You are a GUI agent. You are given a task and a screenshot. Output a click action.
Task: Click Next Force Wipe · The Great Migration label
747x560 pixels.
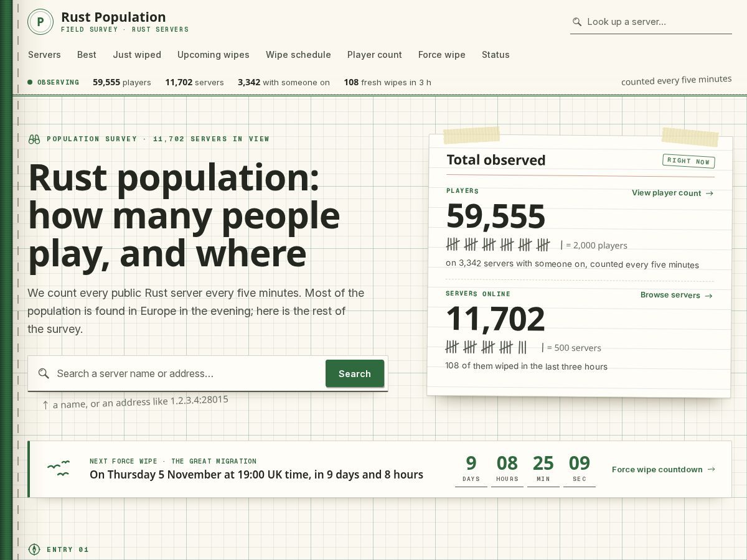(x=173, y=461)
